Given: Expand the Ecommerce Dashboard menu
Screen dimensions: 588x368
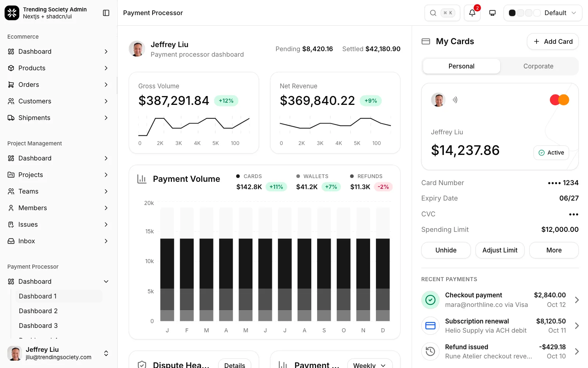Looking at the screenshot, I should coord(106,52).
